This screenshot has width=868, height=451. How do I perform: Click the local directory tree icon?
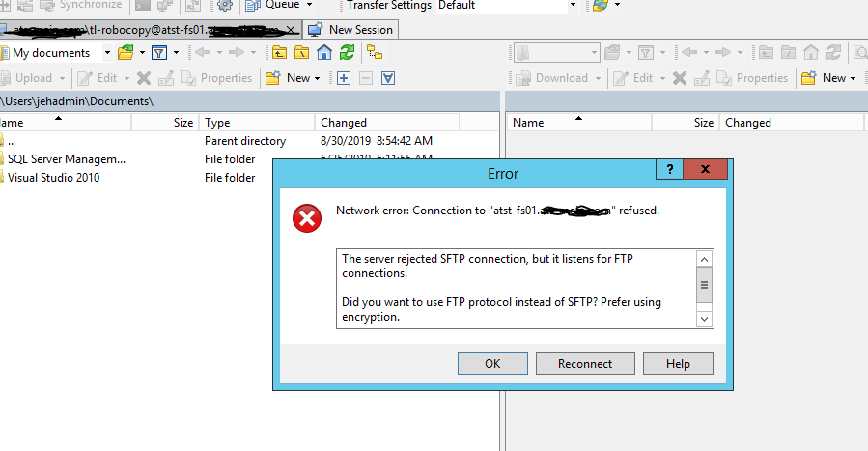click(x=374, y=53)
